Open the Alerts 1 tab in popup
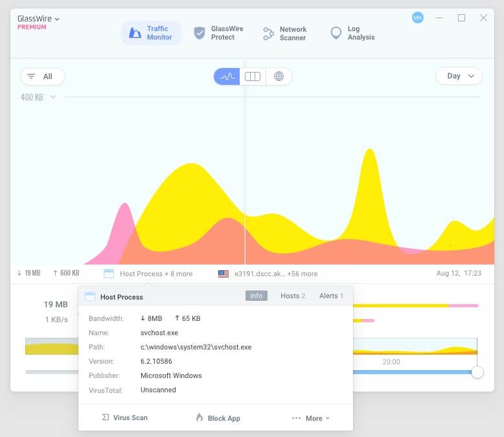Viewport: 504px width, 437px height. (331, 296)
